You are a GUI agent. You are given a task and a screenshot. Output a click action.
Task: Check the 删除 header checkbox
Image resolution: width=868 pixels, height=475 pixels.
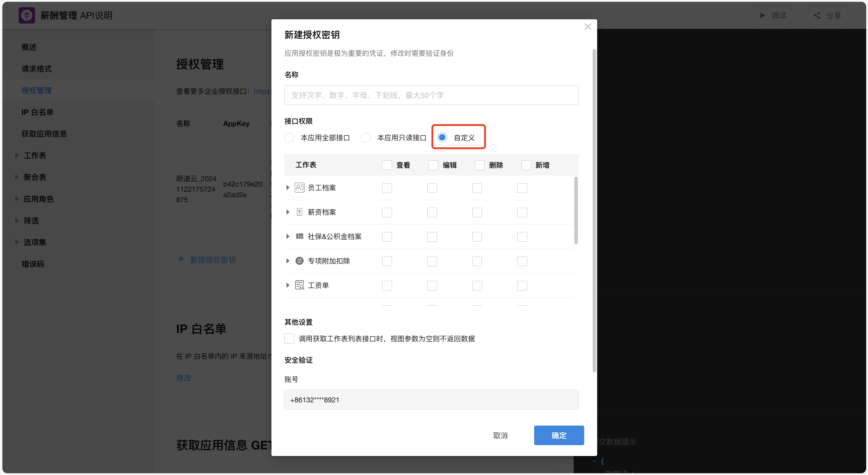480,165
